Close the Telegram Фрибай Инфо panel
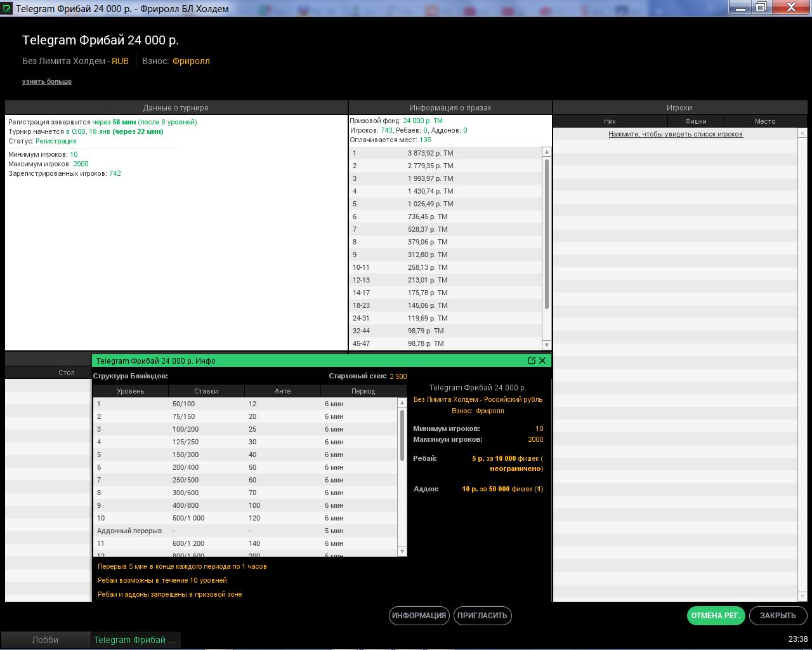The width and height of the screenshot is (812, 650). pos(542,361)
